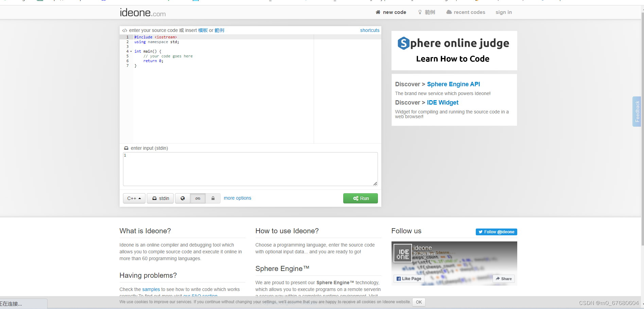Open the 範例 link in editor header
Viewport: 644px width, 309px height.
(x=219, y=30)
